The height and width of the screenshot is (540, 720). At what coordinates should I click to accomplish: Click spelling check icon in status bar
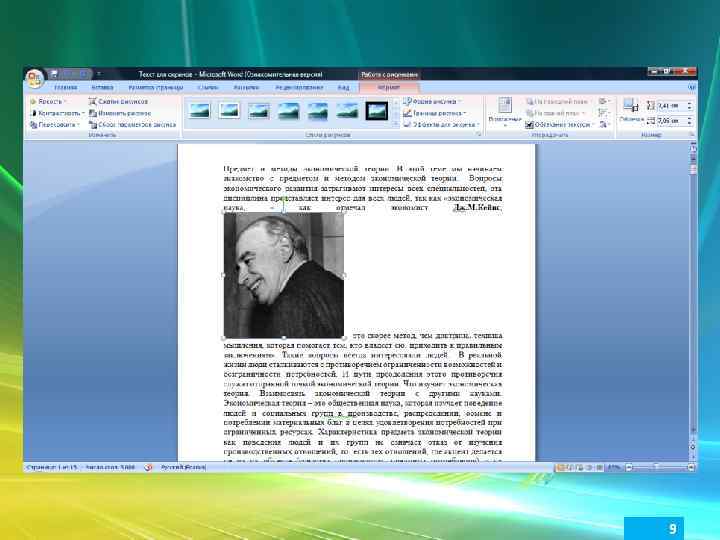coord(148,467)
